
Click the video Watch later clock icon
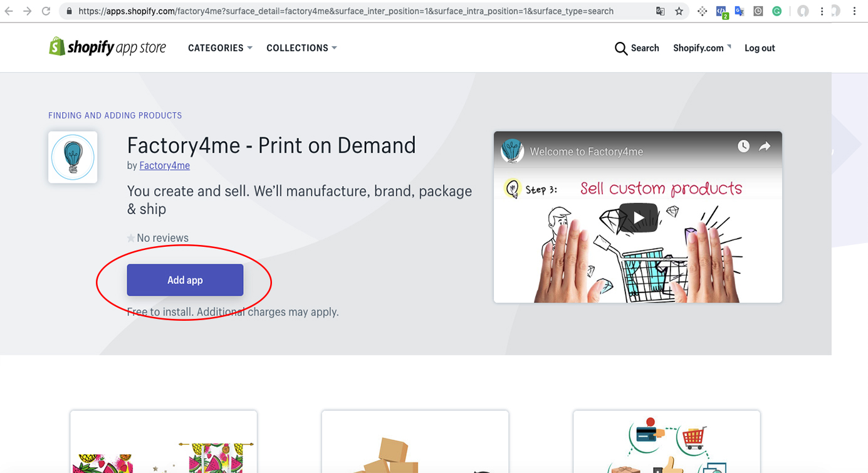click(x=743, y=146)
